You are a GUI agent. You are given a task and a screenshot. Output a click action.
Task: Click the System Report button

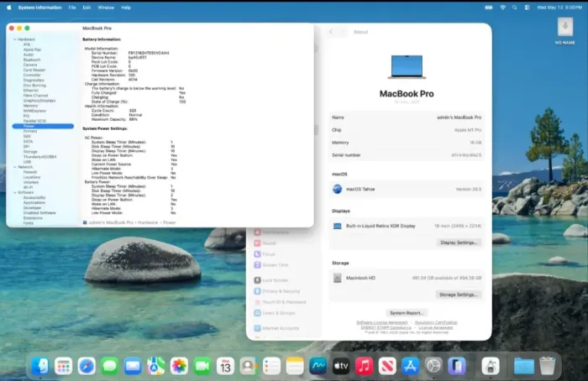(x=407, y=313)
